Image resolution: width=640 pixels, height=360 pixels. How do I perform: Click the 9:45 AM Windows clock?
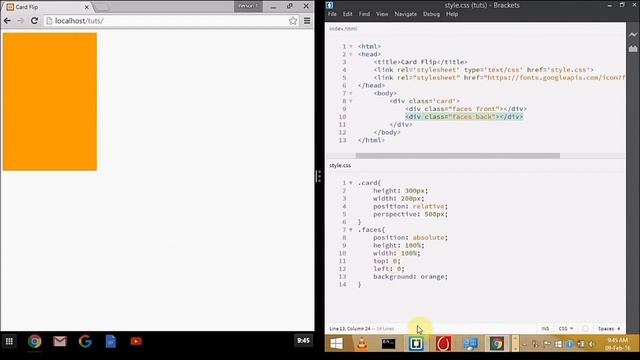pos(617,344)
